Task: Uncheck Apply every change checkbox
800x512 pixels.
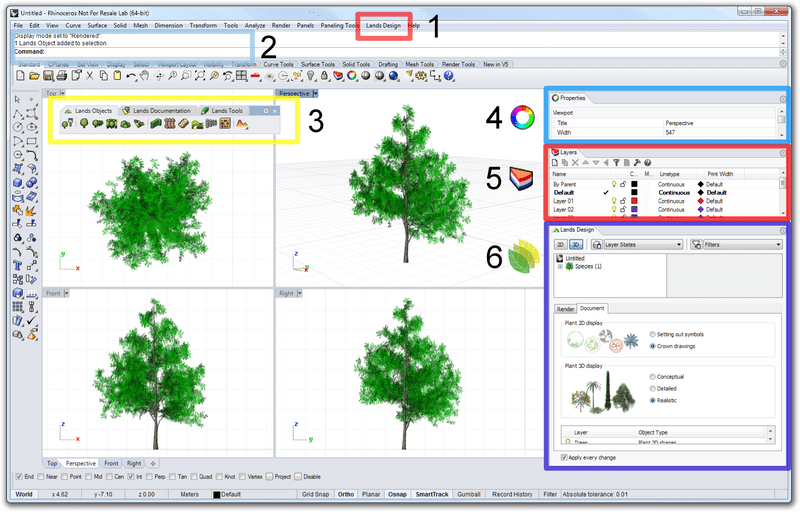Action: (x=564, y=457)
